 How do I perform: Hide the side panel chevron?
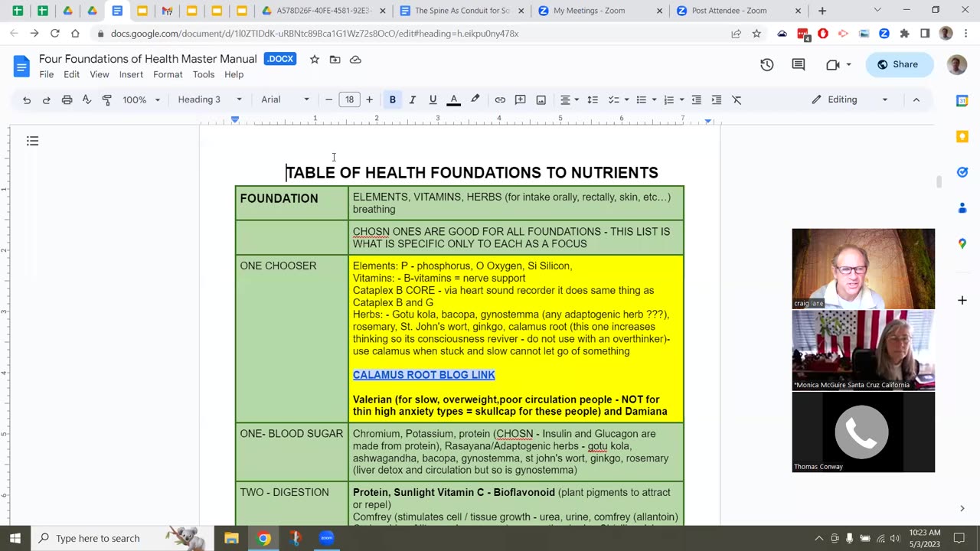962,508
